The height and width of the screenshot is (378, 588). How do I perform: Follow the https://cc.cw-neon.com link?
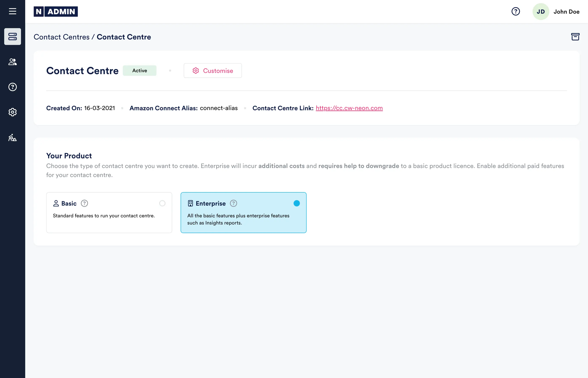pyautogui.click(x=349, y=108)
